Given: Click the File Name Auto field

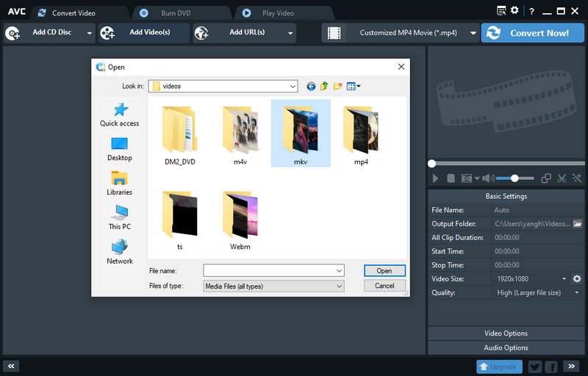Looking at the screenshot, I should click(x=538, y=210).
